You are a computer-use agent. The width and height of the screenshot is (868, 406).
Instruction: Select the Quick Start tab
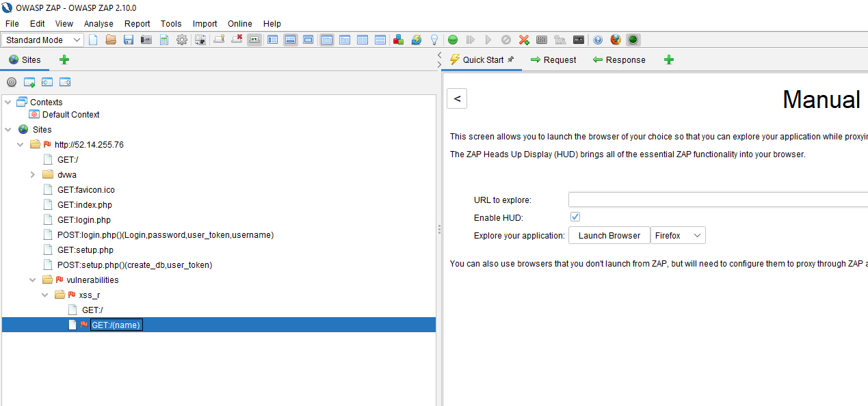click(x=482, y=59)
